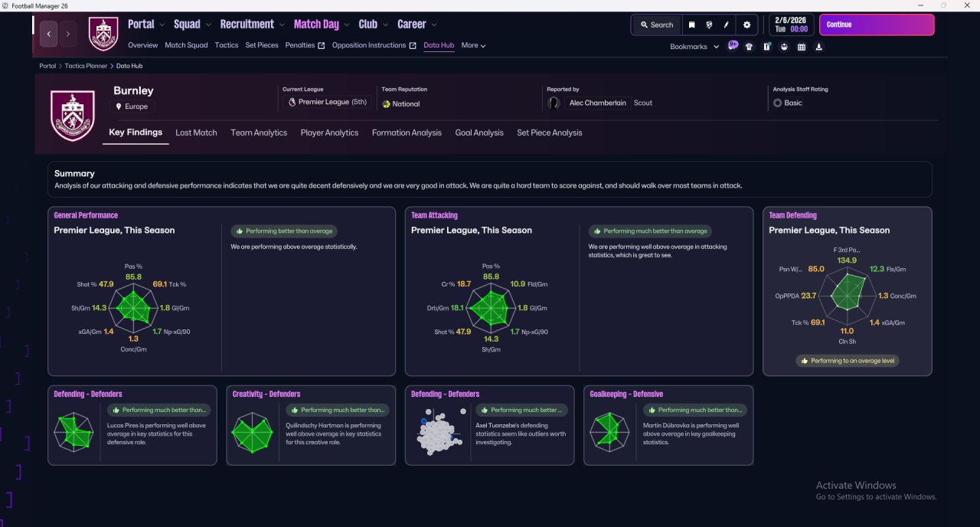This screenshot has height=527, width=980.
Task: Open the Tactics sub-tab
Action: 227,45
